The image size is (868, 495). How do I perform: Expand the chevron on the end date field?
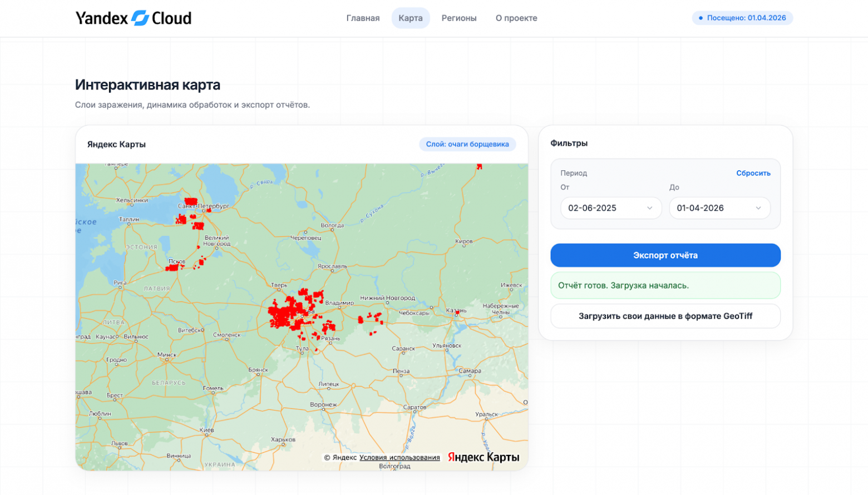(758, 208)
